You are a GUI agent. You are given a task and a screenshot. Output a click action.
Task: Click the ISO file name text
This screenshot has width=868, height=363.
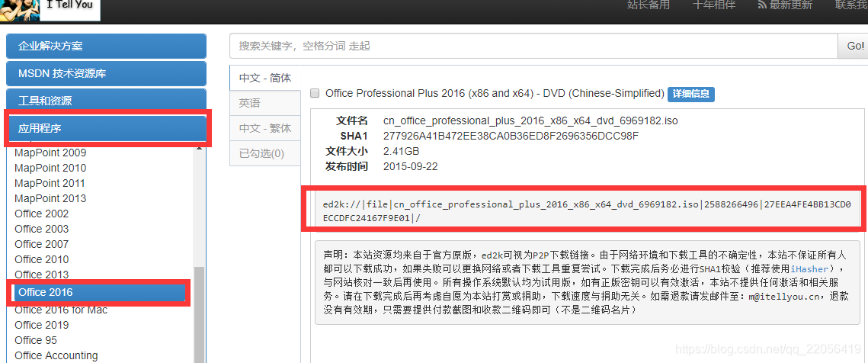coord(530,120)
